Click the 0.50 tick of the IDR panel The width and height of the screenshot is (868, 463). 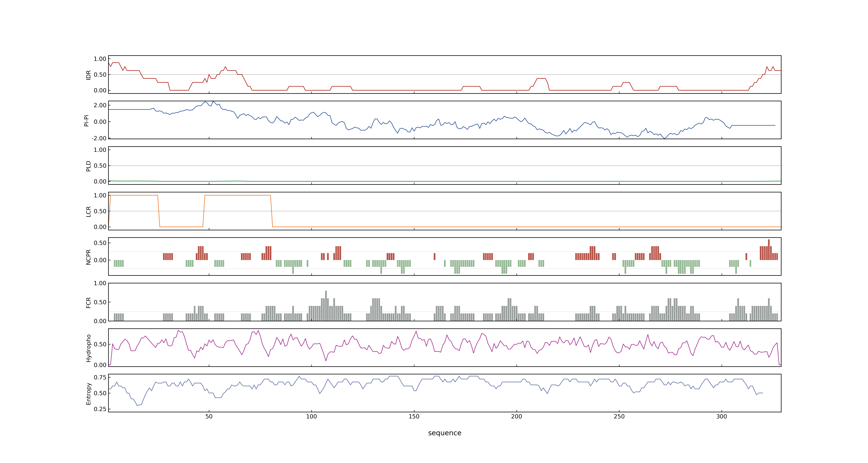tap(100, 75)
